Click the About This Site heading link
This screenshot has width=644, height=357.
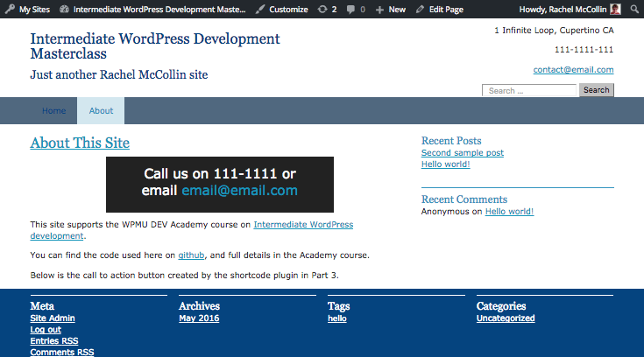(x=80, y=143)
